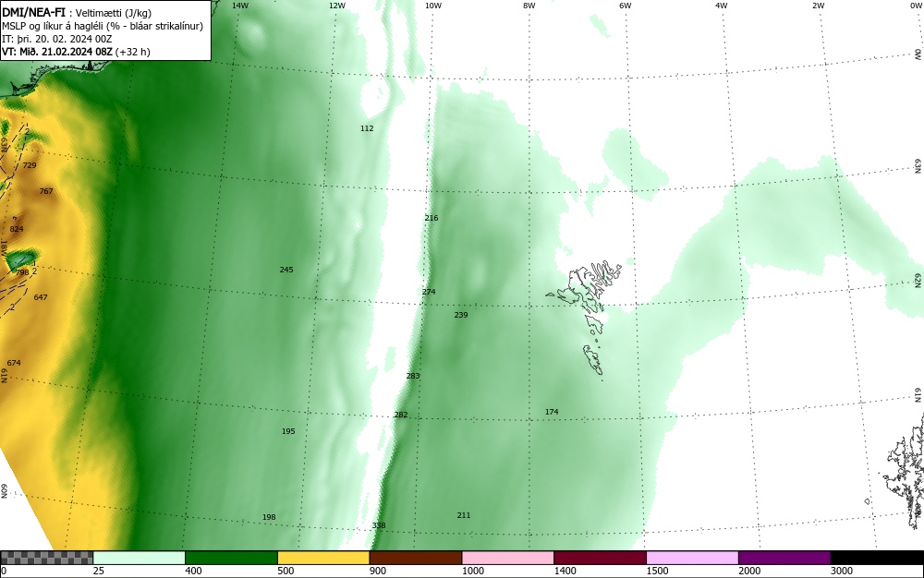The width and height of the screenshot is (924, 578).
Task: Pick the dark maroon 1400–1500 legend swatch
Action: (x=600, y=558)
